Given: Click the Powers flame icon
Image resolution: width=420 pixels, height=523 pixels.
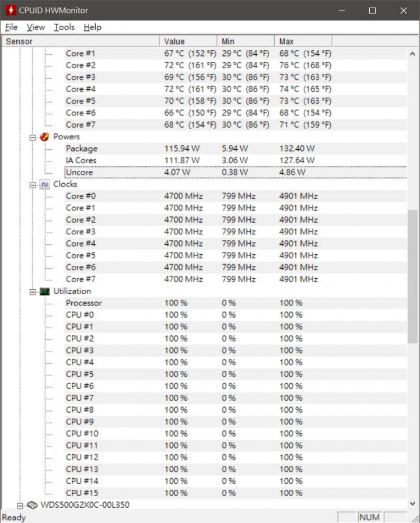Looking at the screenshot, I should point(44,137).
